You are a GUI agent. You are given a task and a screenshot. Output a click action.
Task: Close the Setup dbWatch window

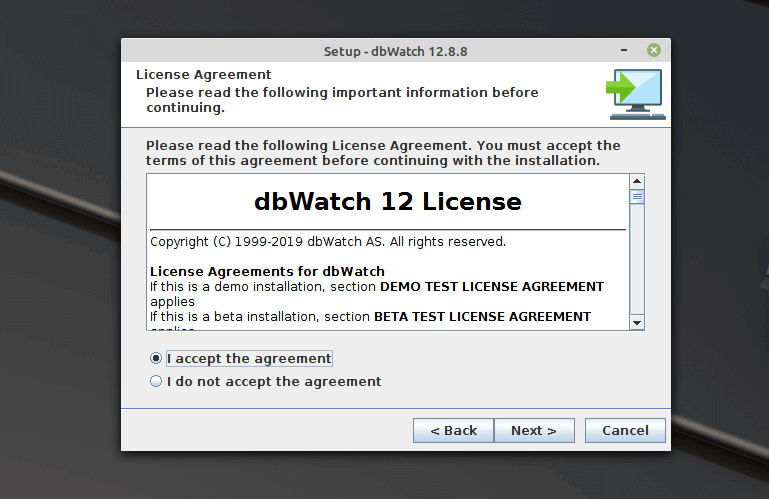[x=653, y=50]
